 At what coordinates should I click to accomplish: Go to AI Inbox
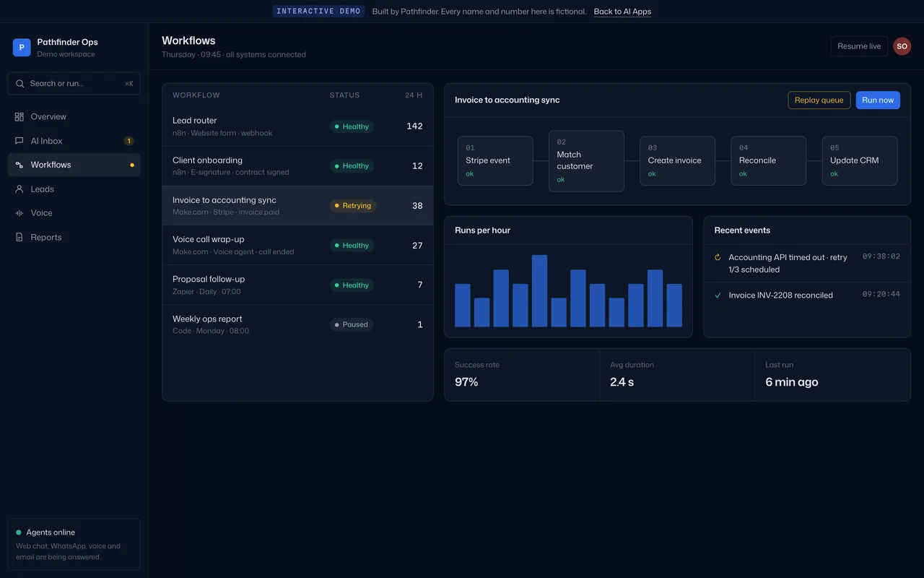click(x=74, y=141)
